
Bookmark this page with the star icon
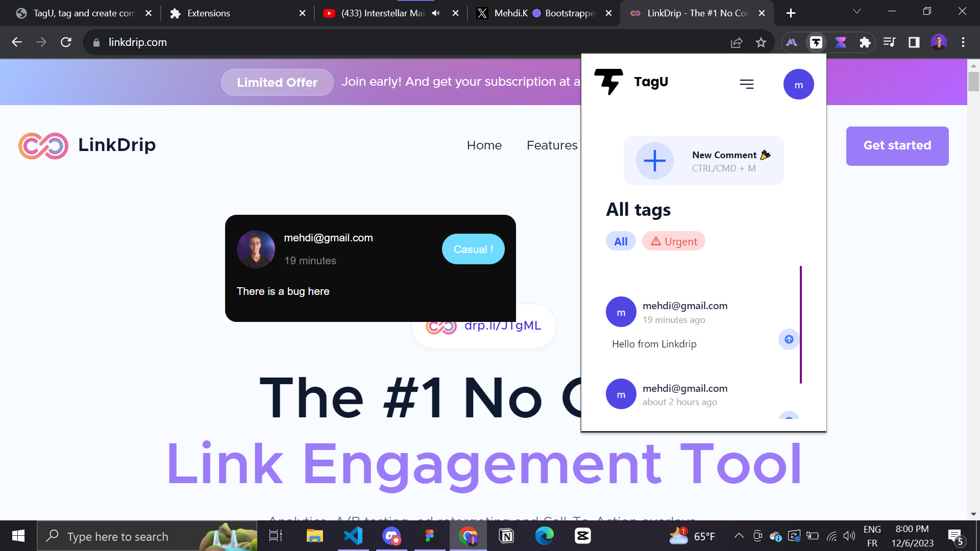pyautogui.click(x=761, y=42)
